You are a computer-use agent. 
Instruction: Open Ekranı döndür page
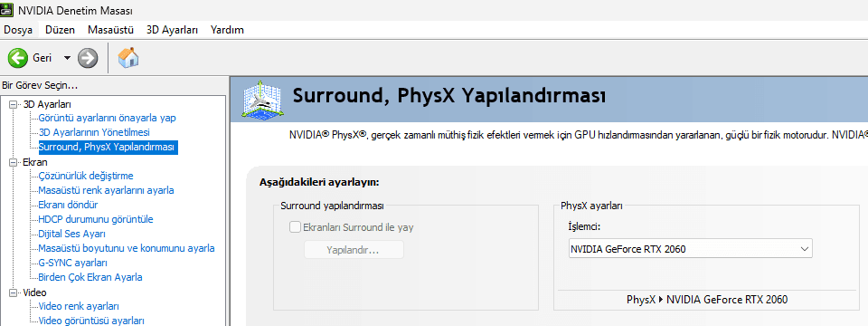[68, 205]
